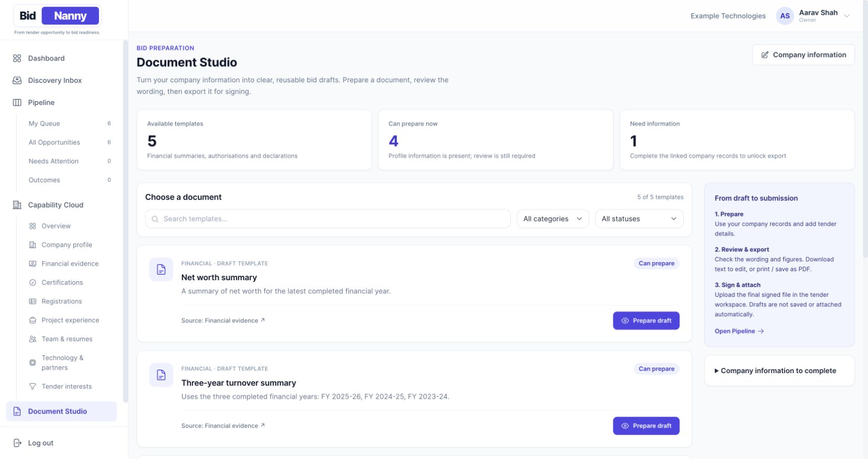868x459 pixels.
Task: Click the Log out door icon
Action: (17, 443)
